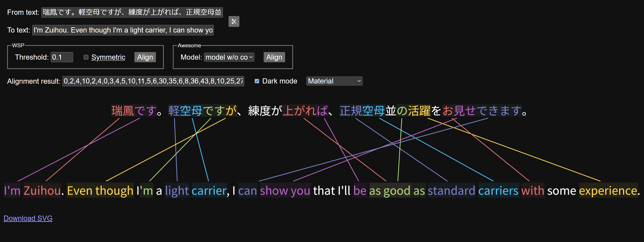Click the swap texts icon button
This screenshot has height=242, width=644.
pyautogui.click(x=234, y=21)
